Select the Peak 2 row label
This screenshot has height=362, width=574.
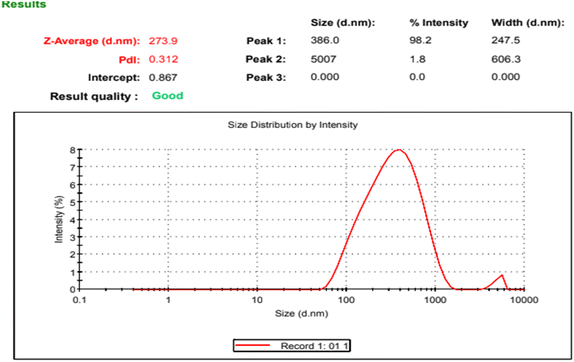(x=266, y=59)
